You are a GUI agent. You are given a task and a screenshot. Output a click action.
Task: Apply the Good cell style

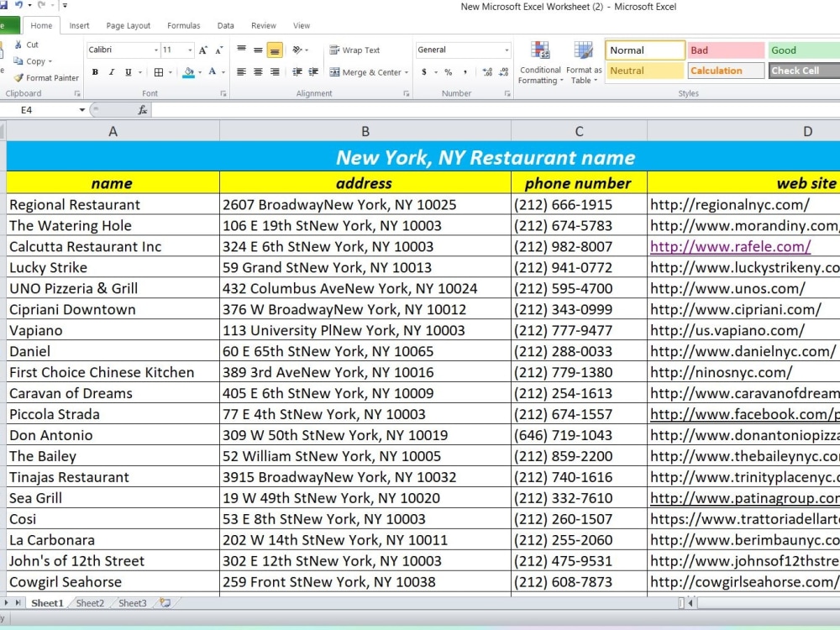pos(804,50)
